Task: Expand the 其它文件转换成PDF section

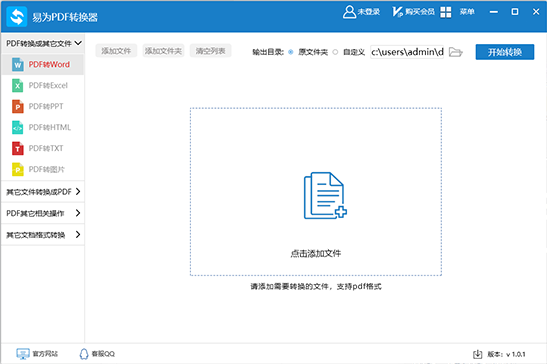Action: (x=43, y=192)
